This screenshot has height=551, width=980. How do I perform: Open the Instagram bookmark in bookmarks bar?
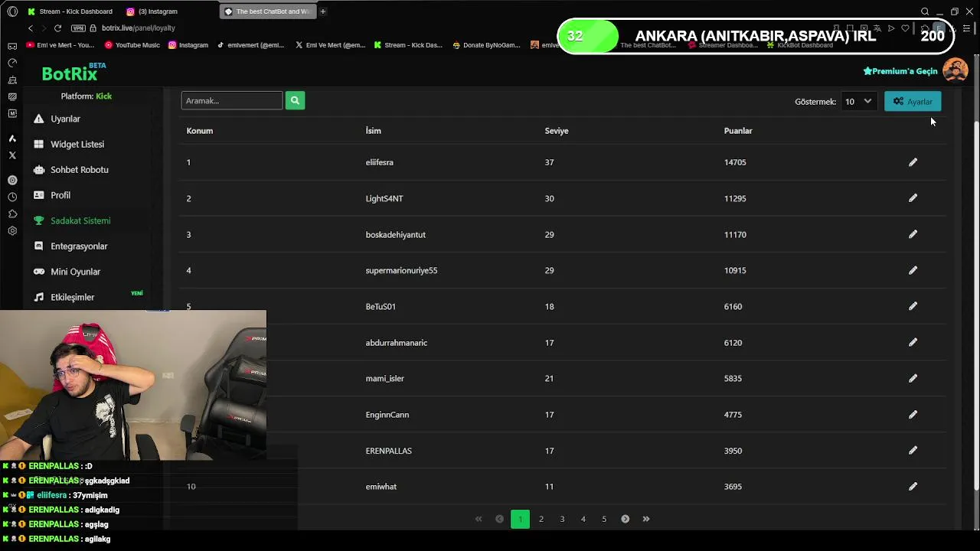click(188, 45)
